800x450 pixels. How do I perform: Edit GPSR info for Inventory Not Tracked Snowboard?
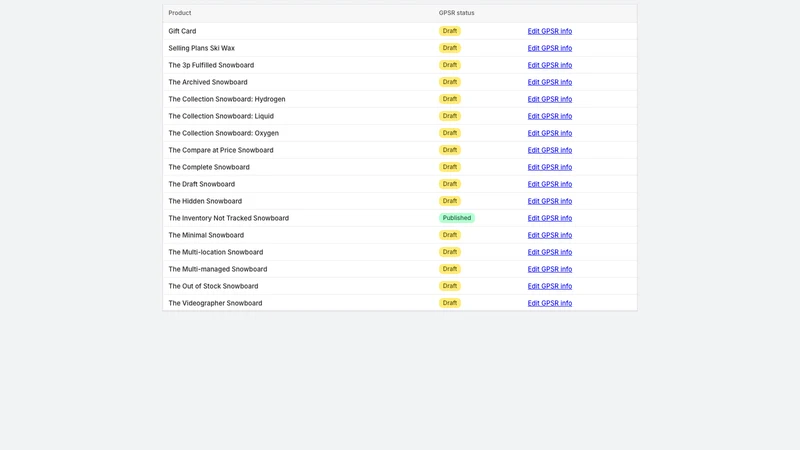pyautogui.click(x=549, y=218)
